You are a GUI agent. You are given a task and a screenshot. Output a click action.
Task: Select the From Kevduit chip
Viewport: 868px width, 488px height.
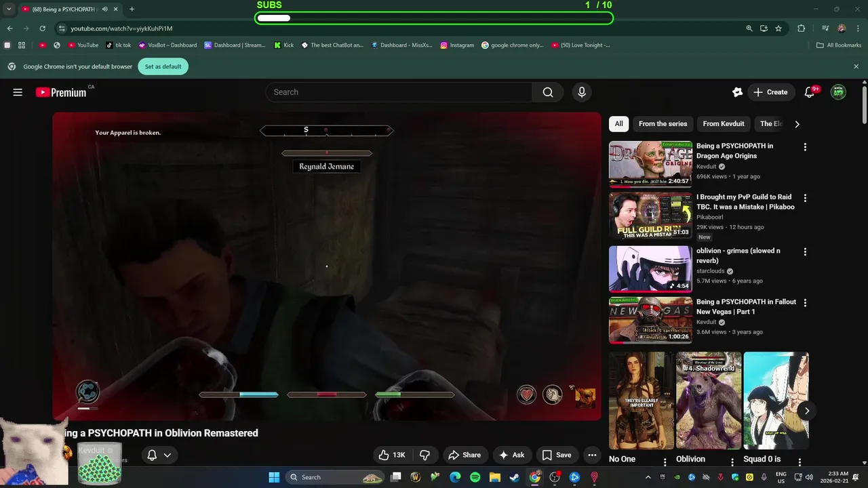[x=724, y=124]
